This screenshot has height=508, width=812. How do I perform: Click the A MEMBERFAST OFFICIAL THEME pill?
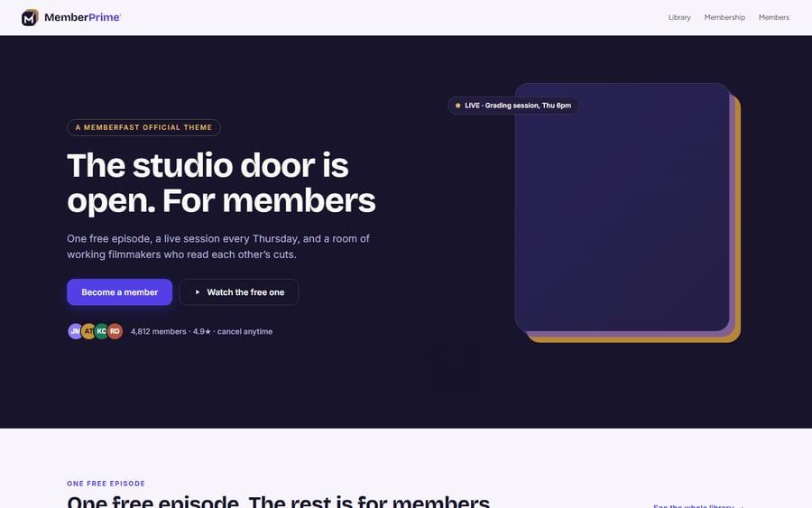[143, 127]
